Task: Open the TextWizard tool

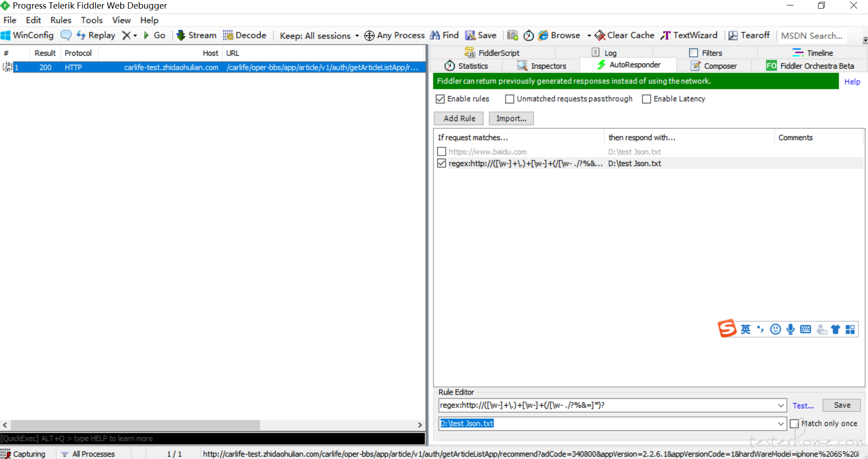Action: [x=689, y=35]
